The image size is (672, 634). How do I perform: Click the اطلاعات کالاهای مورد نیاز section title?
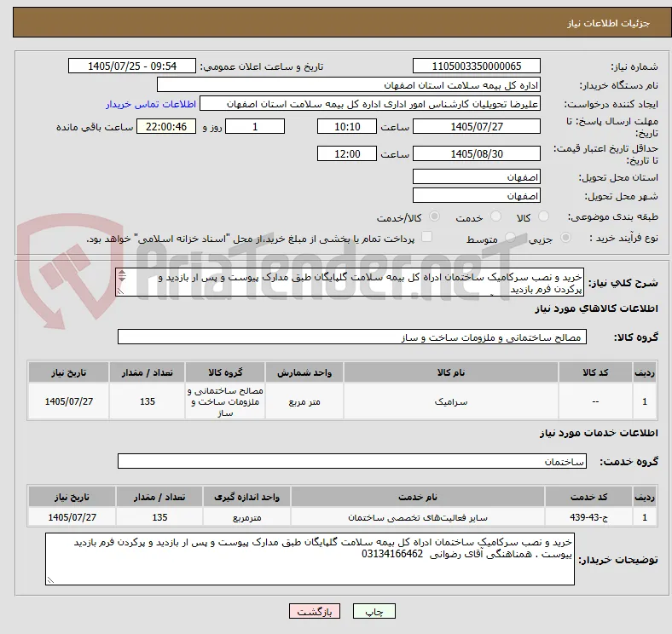click(x=596, y=308)
